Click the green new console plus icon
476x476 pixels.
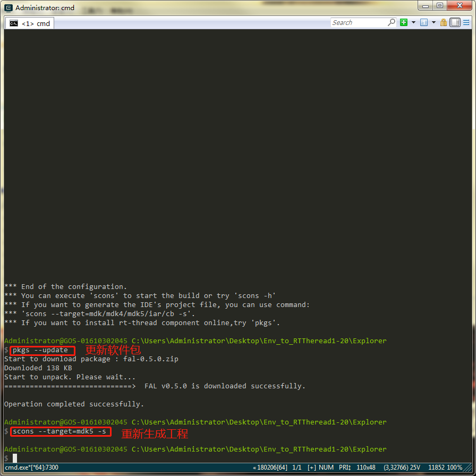(403, 22)
